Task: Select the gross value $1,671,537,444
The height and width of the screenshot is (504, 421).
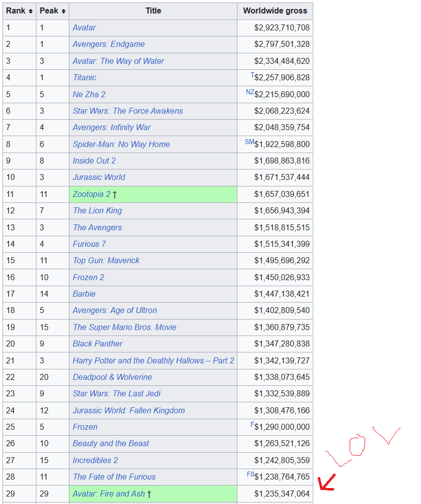Action: tap(282, 177)
